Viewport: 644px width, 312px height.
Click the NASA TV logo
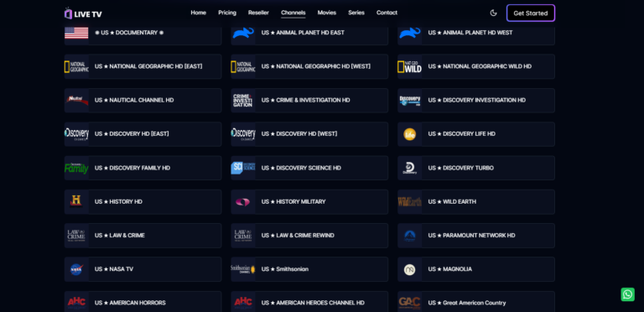(x=76, y=269)
